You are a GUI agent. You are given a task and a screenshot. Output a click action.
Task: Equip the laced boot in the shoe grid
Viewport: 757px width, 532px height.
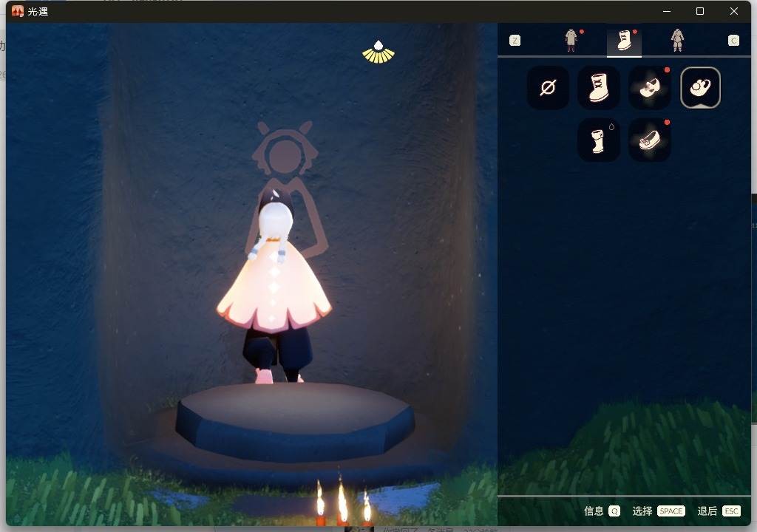pos(599,88)
